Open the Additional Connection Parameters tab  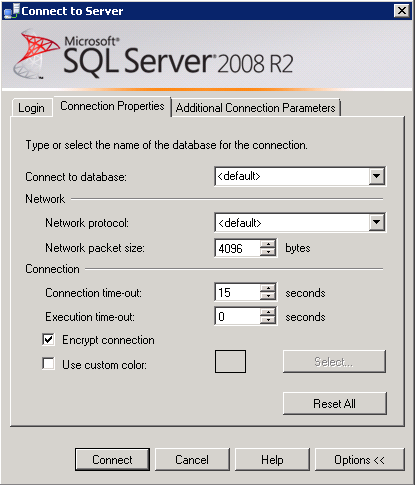pos(256,108)
